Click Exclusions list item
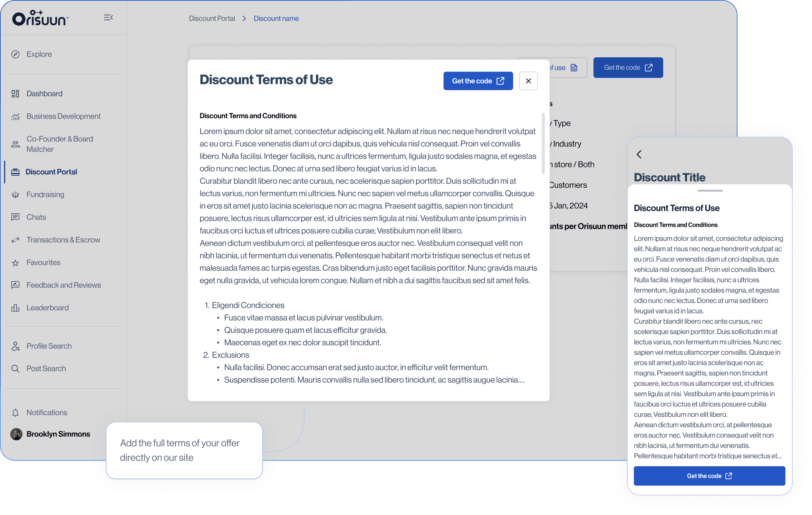The width and height of the screenshot is (812, 515). pyautogui.click(x=230, y=355)
